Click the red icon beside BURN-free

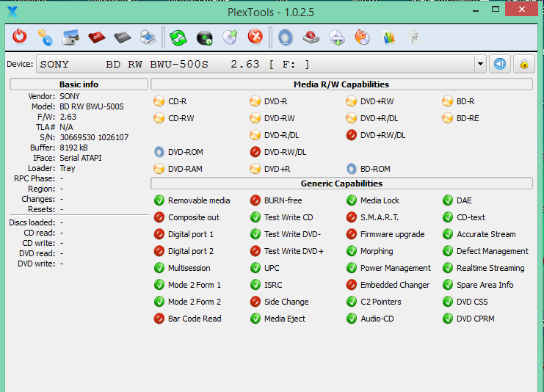pyautogui.click(x=255, y=200)
